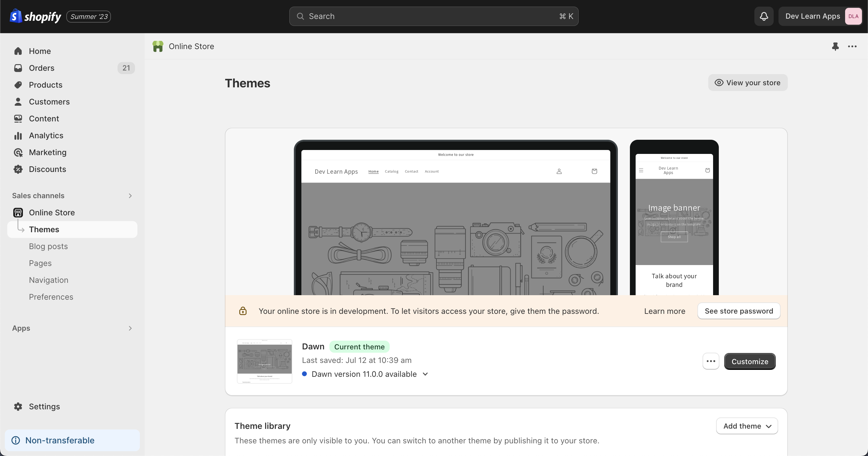The height and width of the screenshot is (456, 868).
Task: Click the Customize button for Dawn
Action: [x=750, y=361]
